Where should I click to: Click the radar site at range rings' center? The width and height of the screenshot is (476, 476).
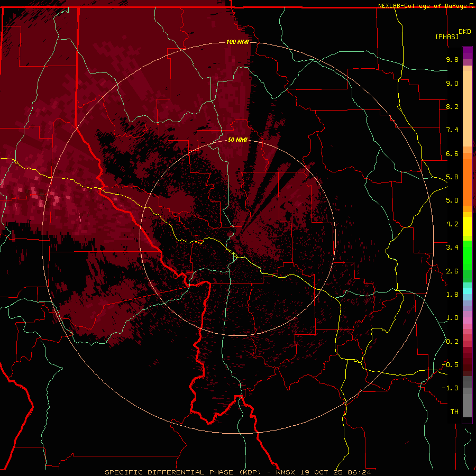[237, 237]
